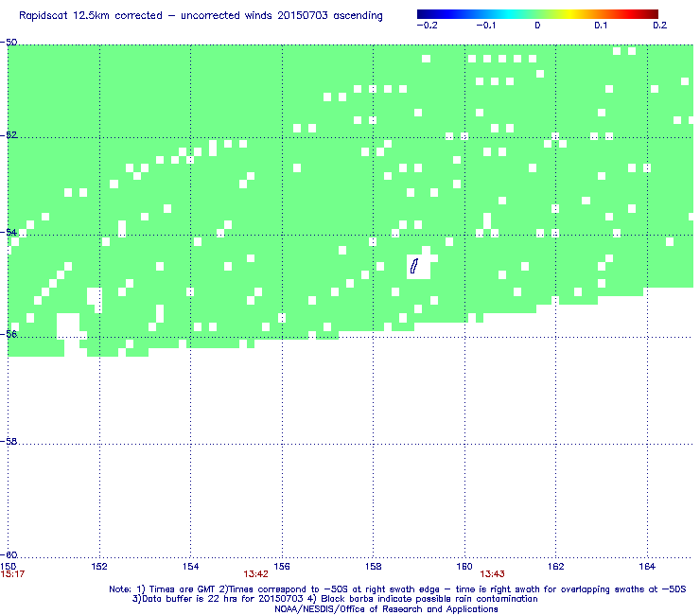Screen dimensions: 700x615
Task: Click the -0.2 color bar label
Action: (427, 26)
